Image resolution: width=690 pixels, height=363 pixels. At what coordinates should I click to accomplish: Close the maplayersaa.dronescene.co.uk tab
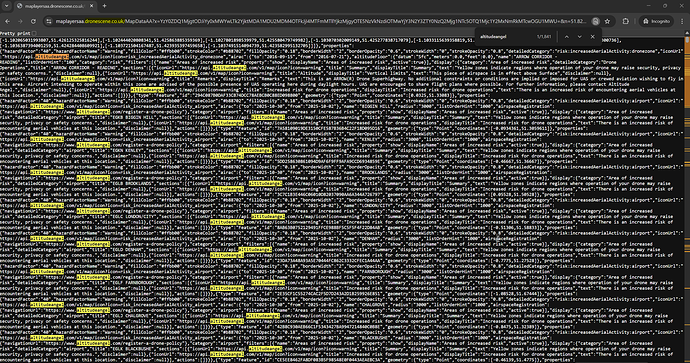(x=92, y=6)
